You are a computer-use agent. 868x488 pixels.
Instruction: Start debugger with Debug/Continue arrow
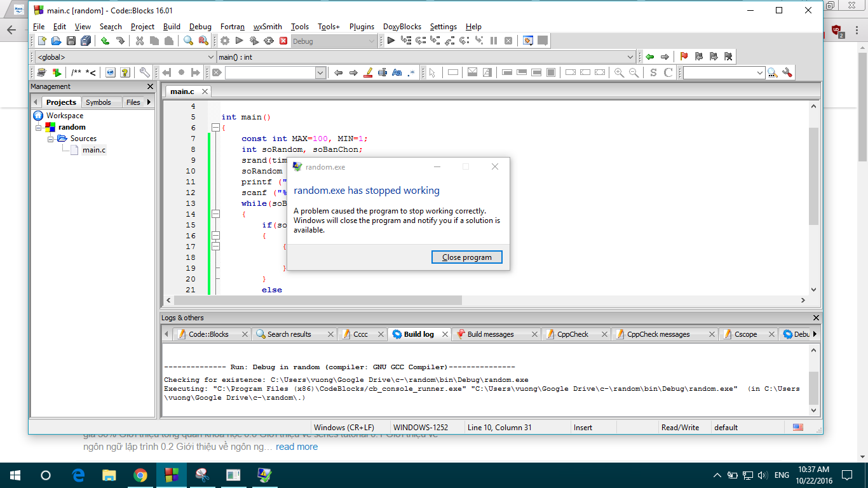391,41
